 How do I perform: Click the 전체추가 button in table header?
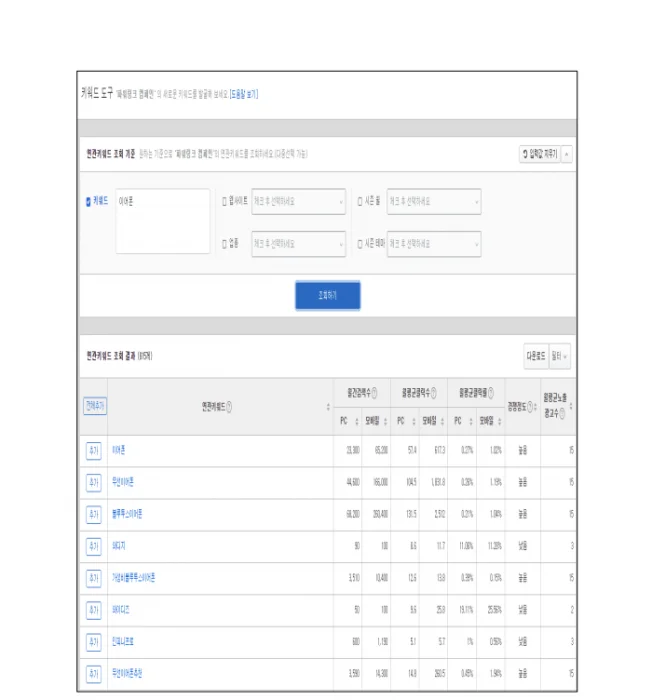[95, 406]
